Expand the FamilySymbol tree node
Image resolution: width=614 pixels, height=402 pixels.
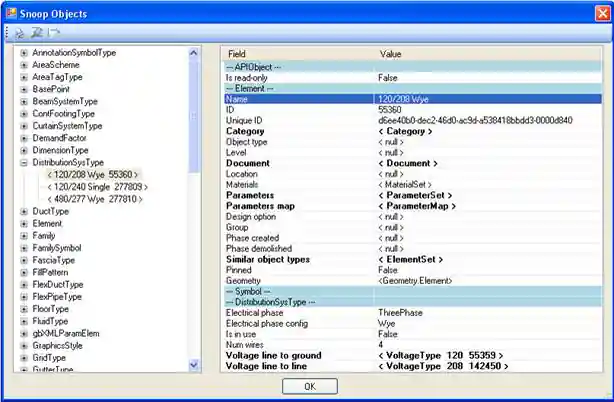click(23, 248)
